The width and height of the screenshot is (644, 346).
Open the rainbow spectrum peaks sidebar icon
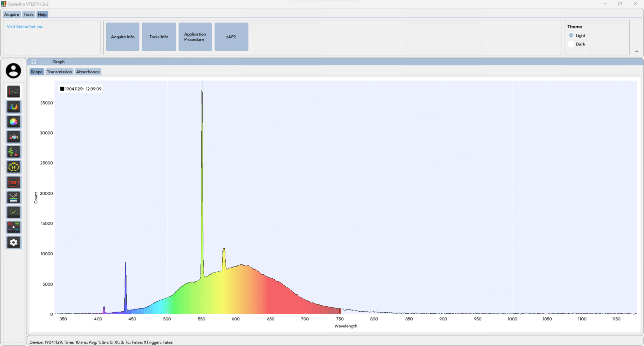click(14, 107)
